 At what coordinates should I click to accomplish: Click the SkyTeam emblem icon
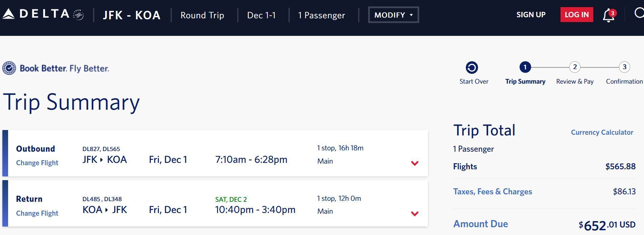coord(78,15)
